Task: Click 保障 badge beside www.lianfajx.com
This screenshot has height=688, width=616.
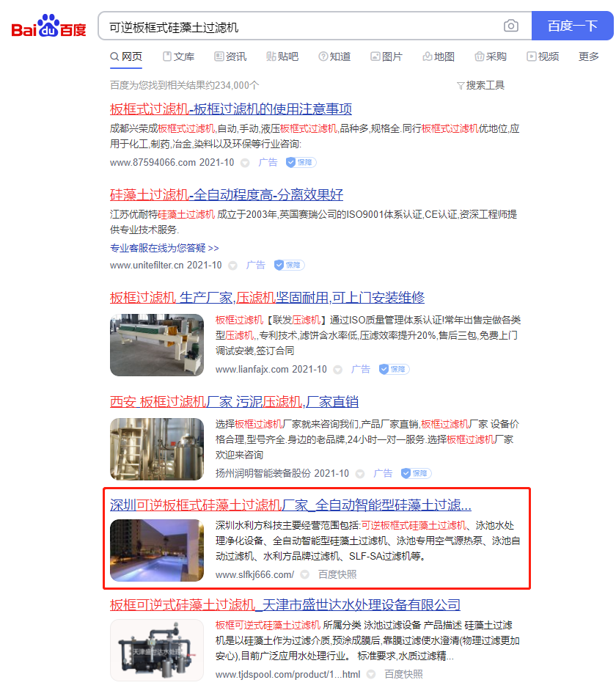Action: click(x=394, y=369)
